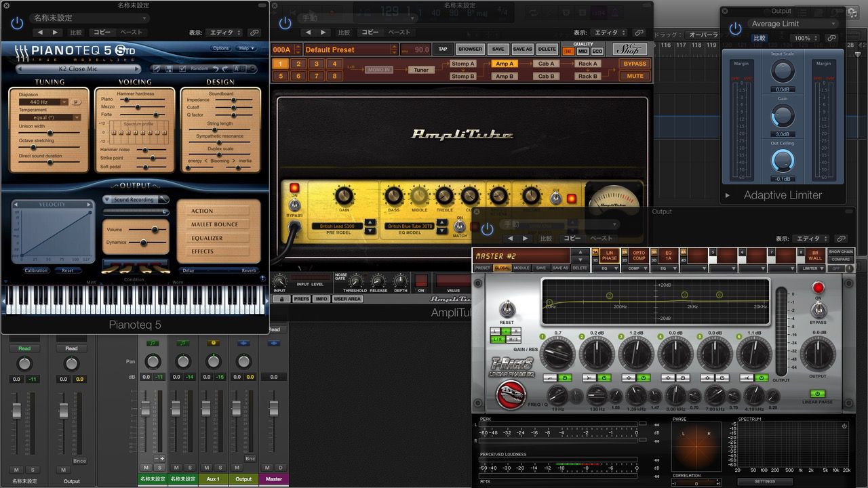Click Pianoteq redo arrow icon
Screen dimensions: 868x488
[226, 68]
